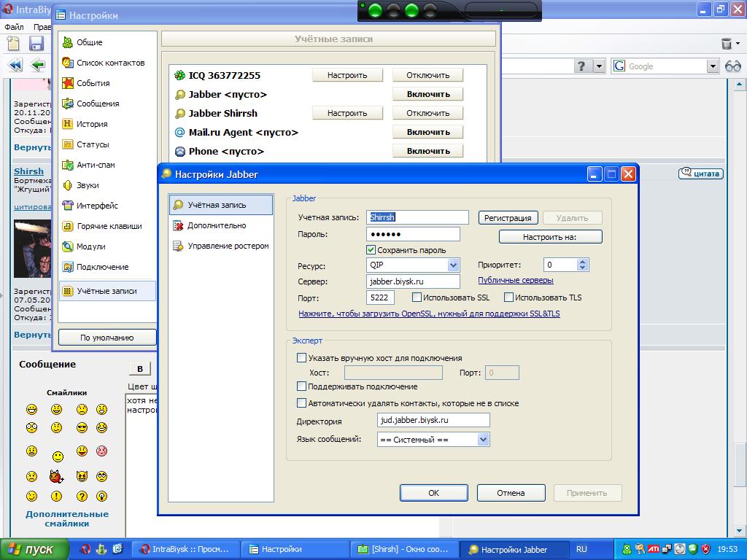Expand the Google search box dropdown
This screenshot has height=560, width=747.
click(x=713, y=66)
